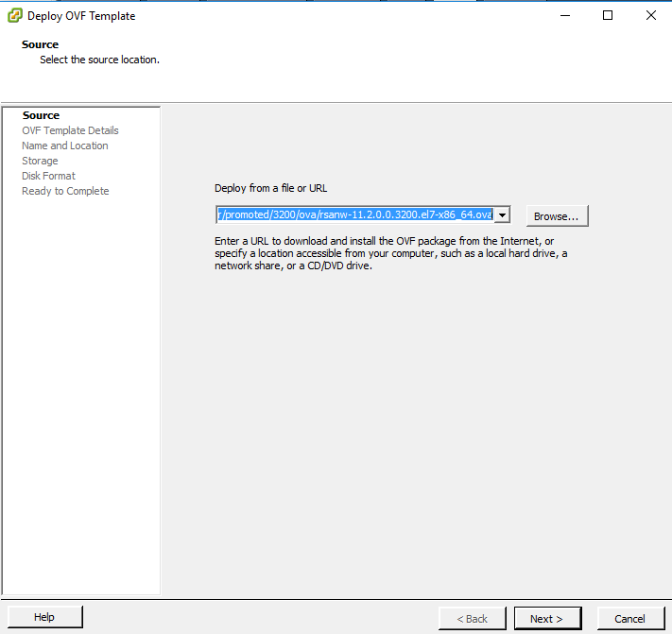Select the Disk Format step
672x634 pixels.
click(48, 176)
